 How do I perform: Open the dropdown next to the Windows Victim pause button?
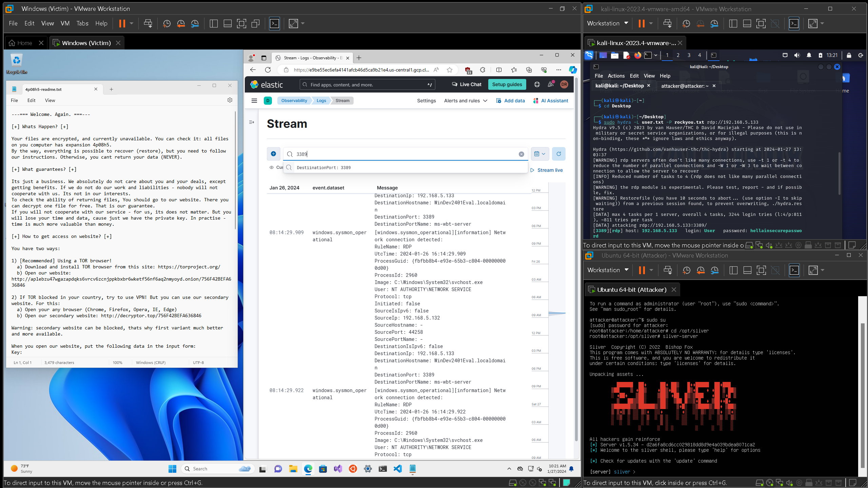click(x=132, y=23)
